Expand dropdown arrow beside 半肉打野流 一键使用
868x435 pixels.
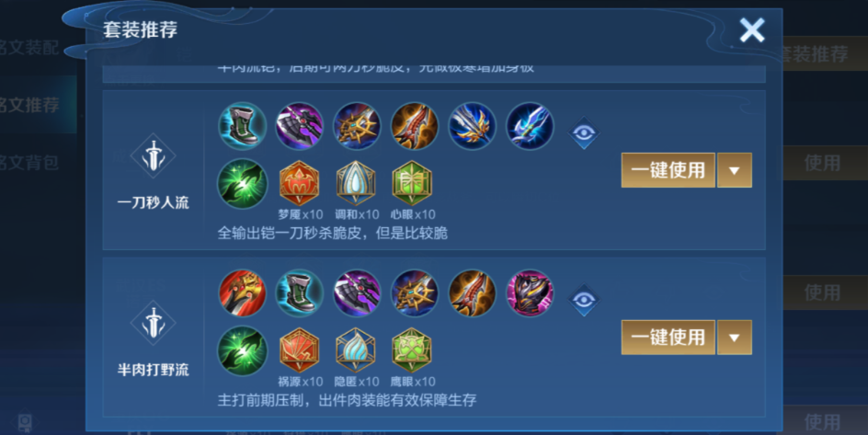point(735,337)
